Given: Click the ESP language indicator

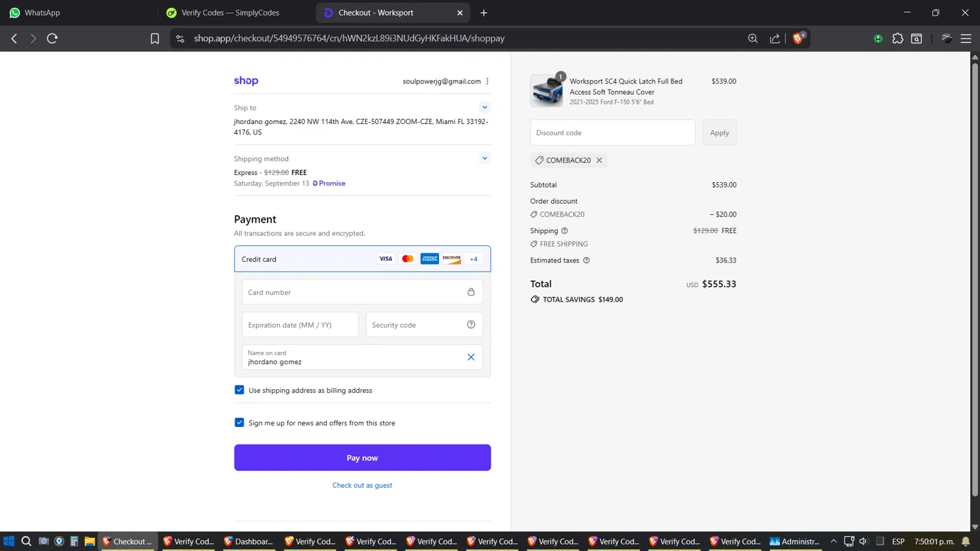Looking at the screenshot, I should click(898, 541).
